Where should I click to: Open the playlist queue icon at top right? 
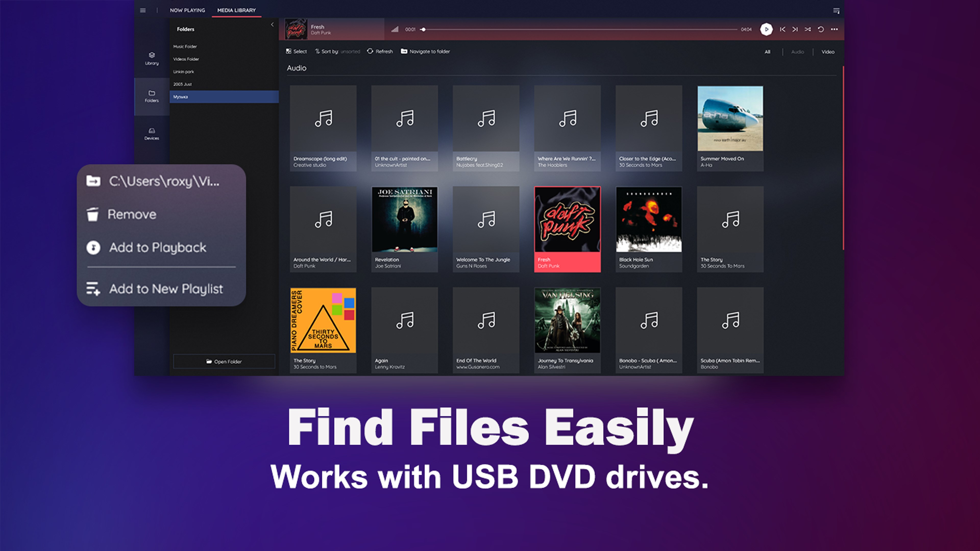pos(836,11)
